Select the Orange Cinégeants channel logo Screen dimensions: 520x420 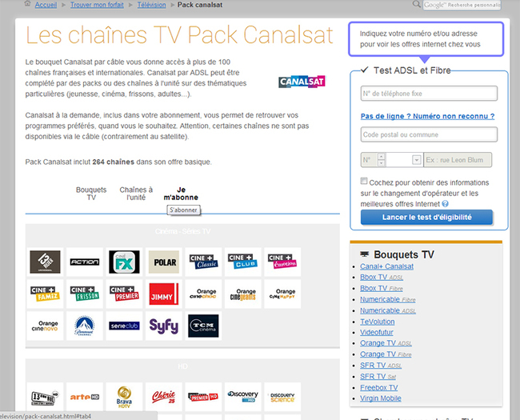coord(243,294)
